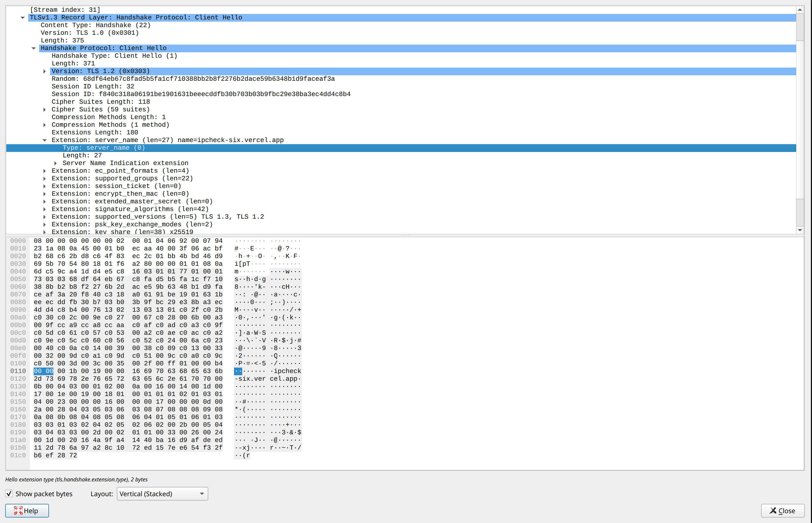Collapse the server_name extension

pos(45,140)
